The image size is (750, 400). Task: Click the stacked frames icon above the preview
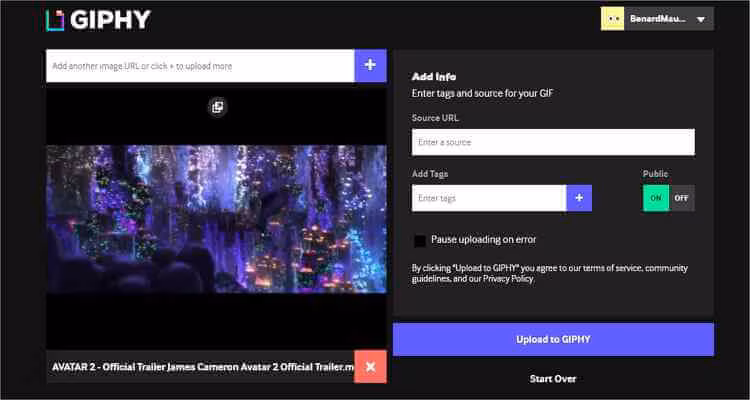tap(218, 107)
